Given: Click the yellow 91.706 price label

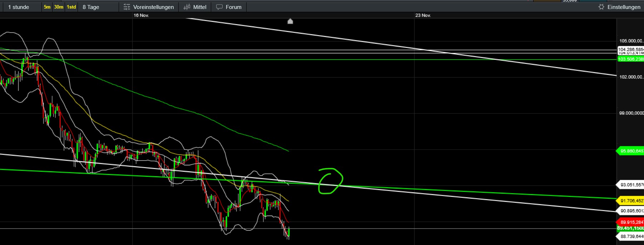Looking at the screenshot, I should pyautogui.click(x=631, y=201).
